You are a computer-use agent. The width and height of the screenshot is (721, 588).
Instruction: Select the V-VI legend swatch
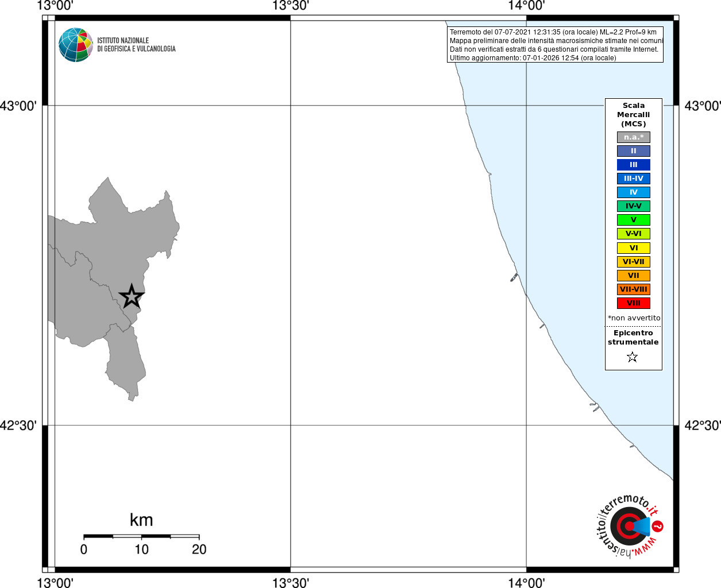[634, 234]
